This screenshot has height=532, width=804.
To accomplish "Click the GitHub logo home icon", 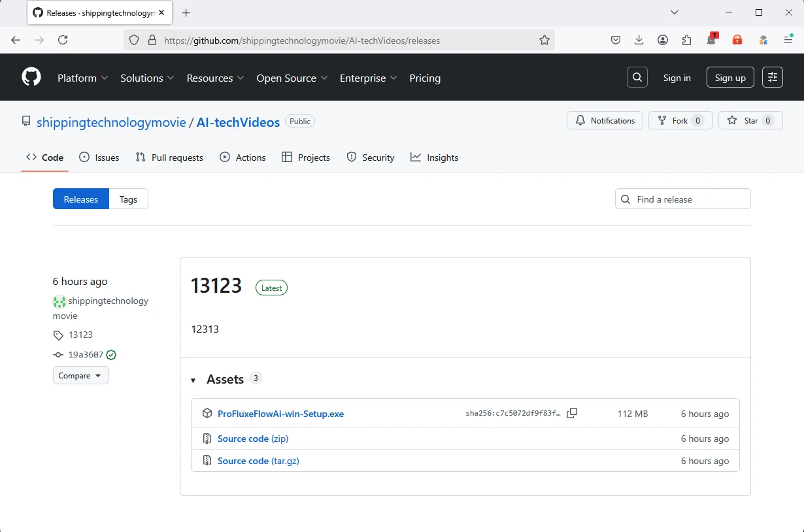I will (31, 77).
